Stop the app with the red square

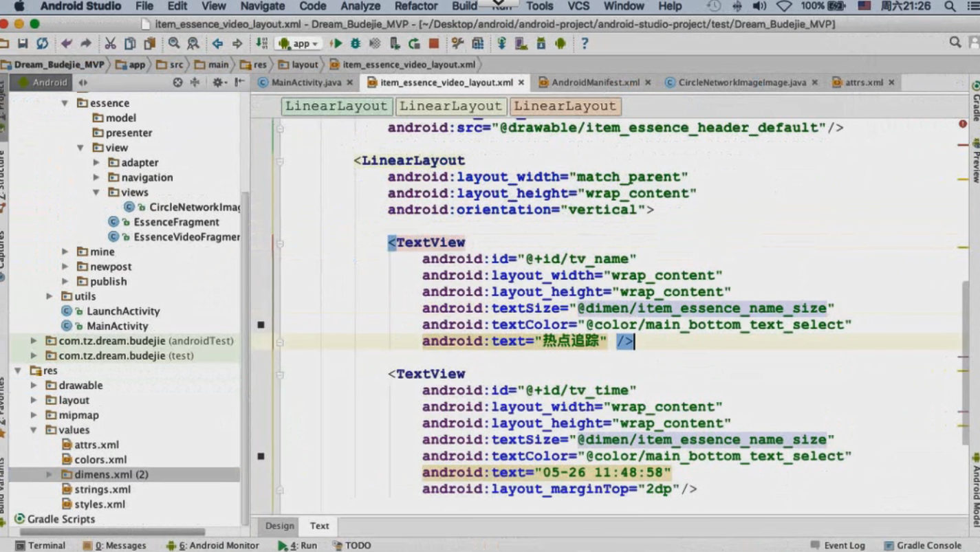[433, 43]
